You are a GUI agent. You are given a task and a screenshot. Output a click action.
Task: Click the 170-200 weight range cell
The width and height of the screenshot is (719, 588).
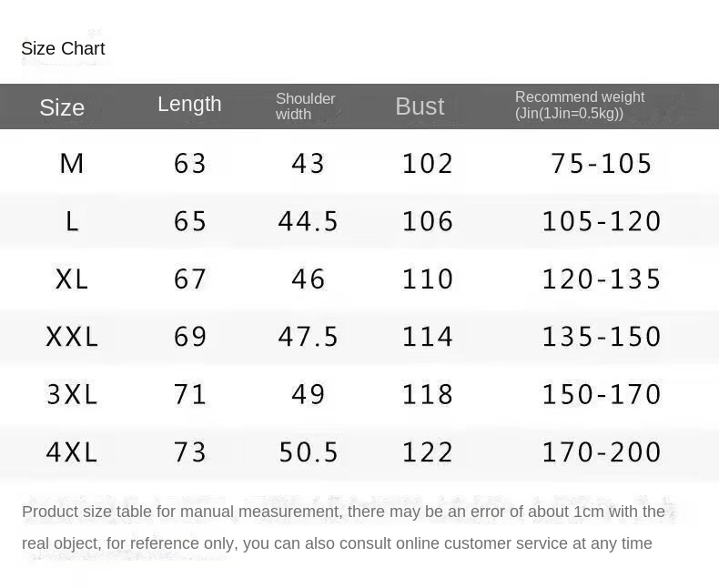(x=602, y=452)
